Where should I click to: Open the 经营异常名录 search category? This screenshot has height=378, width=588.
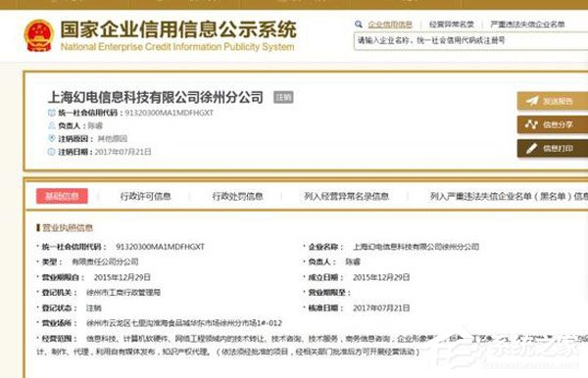452,24
